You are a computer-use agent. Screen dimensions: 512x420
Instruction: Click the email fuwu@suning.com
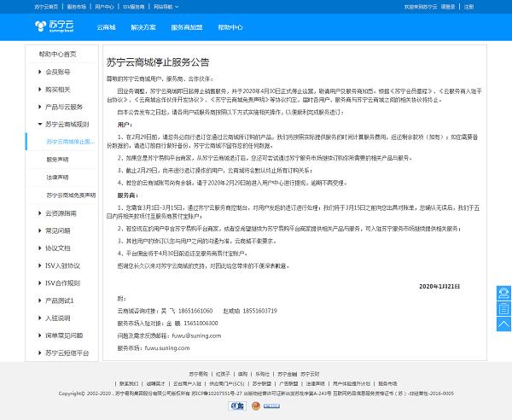pyautogui.click(x=196, y=335)
